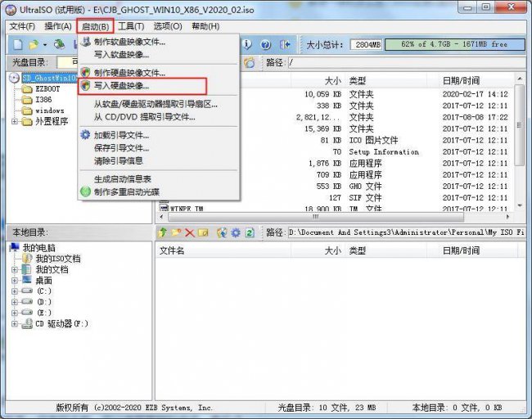Select the EZBOOT folder in disc tree

[47, 89]
